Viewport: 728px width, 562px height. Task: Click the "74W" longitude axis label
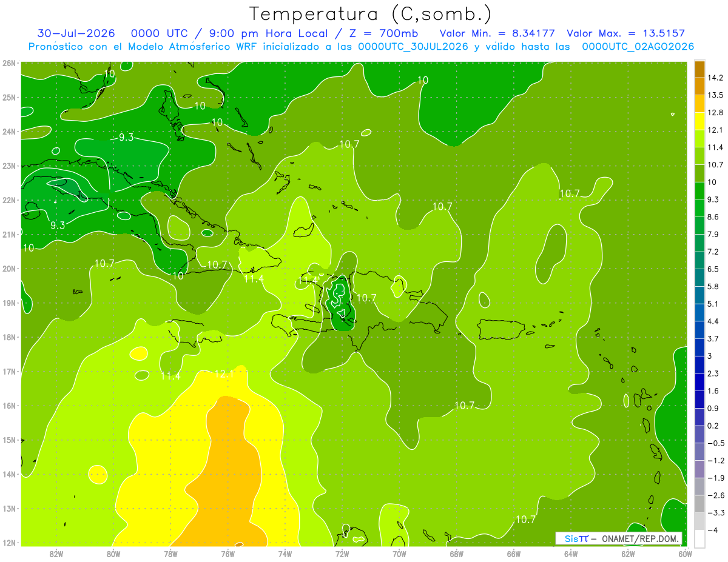click(285, 553)
